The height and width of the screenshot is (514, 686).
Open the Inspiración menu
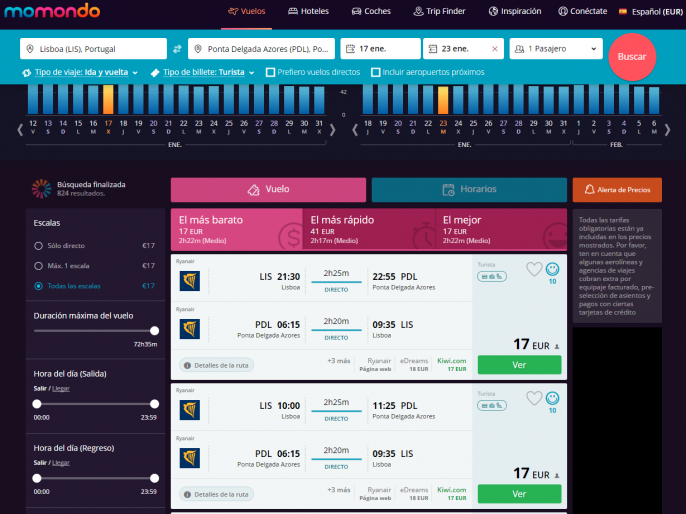coord(515,11)
